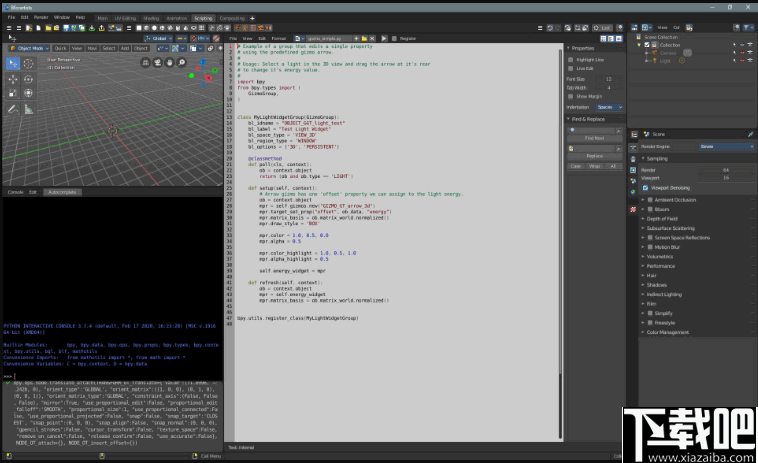The image size is (758, 463).
Task: Enable the Live Edit checkbox
Action: pyautogui.click(x=572, y=68)
